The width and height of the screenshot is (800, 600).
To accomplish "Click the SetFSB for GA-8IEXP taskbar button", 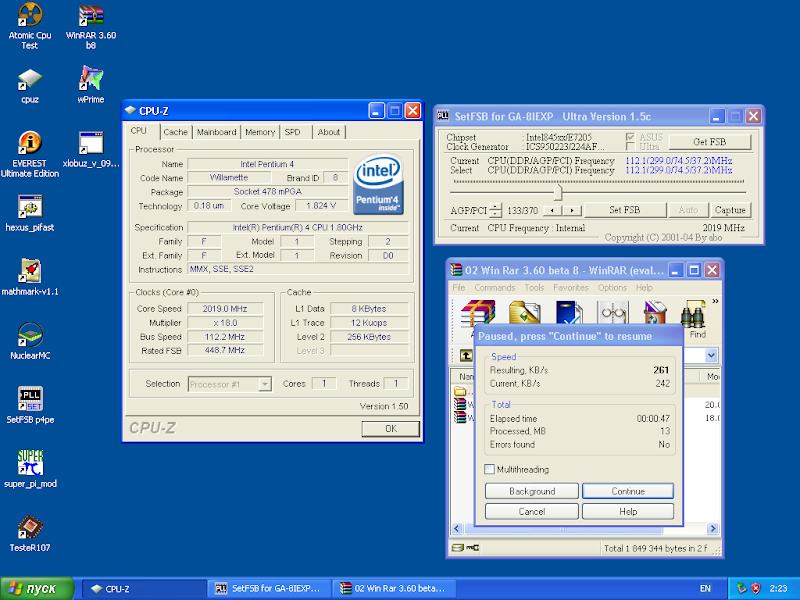I will [269, 588].
